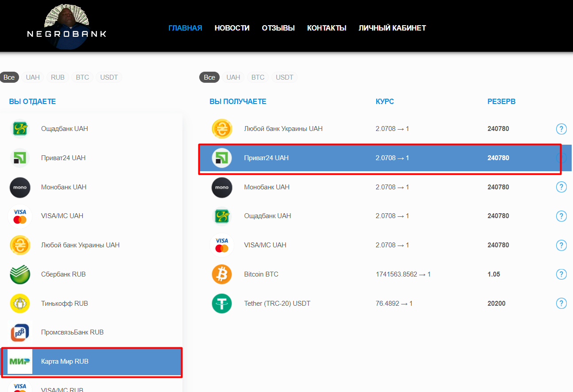Filter receive column by BTC
The width and height of the screenshot is (573, 392).
pos(258,77)
